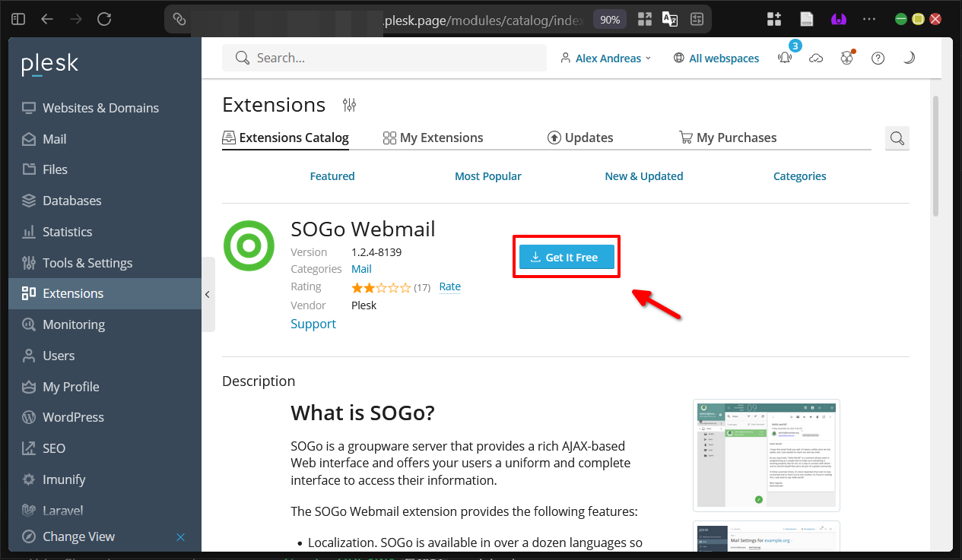
Task: Click the cloud icon in Plesk header
Action: coord(816,58)
